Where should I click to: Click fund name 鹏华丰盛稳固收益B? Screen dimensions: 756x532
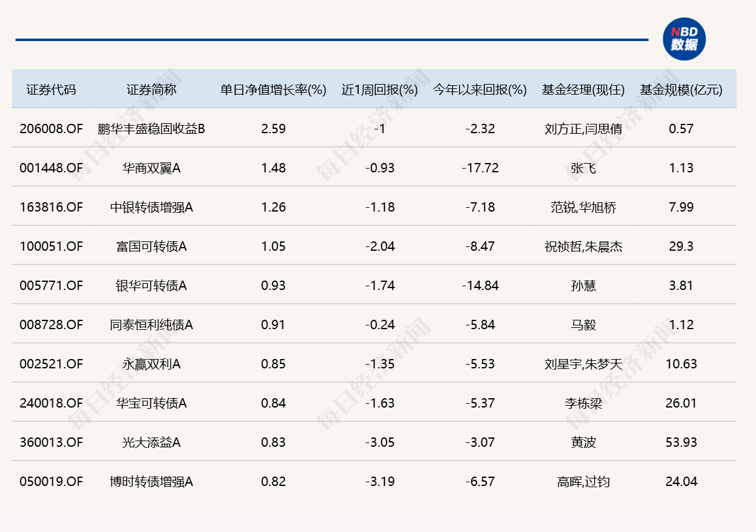pos(152,129)
